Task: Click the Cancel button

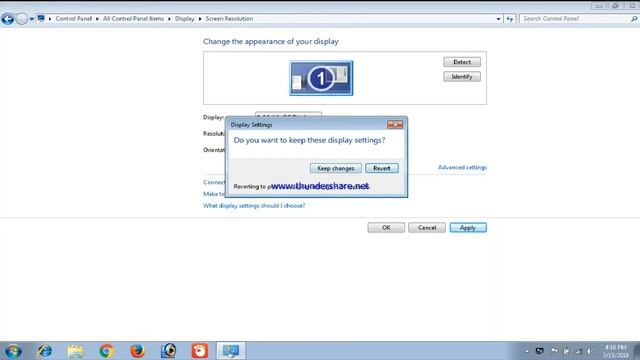Action: [427, 228]
